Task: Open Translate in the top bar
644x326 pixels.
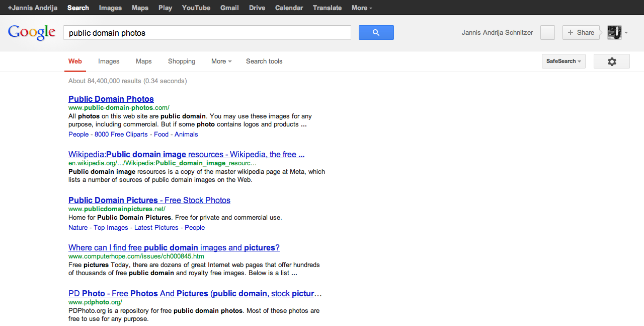Action: pos(327,8)
